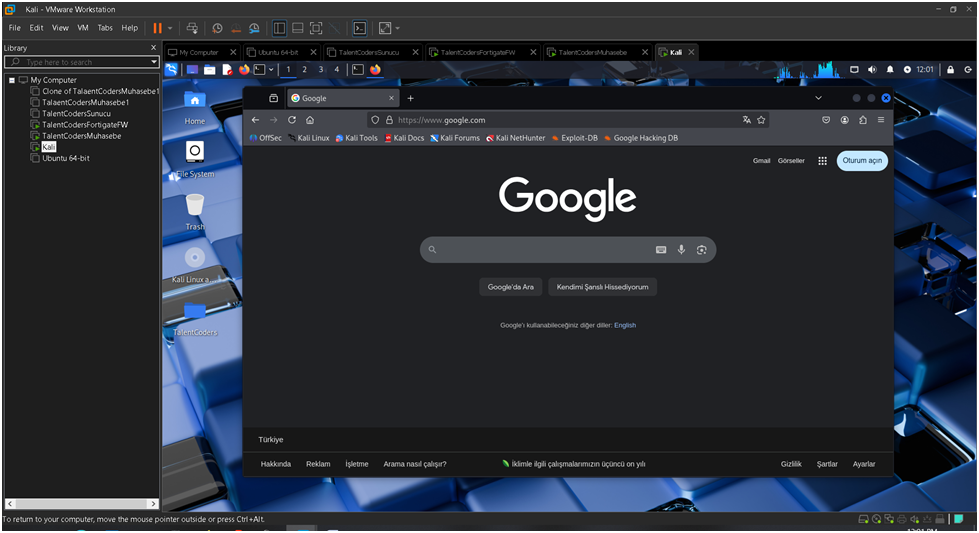The height and width of the screenshot is (533, 979).
Task: Open the VMware Help menu
Action: coord(130,28)
